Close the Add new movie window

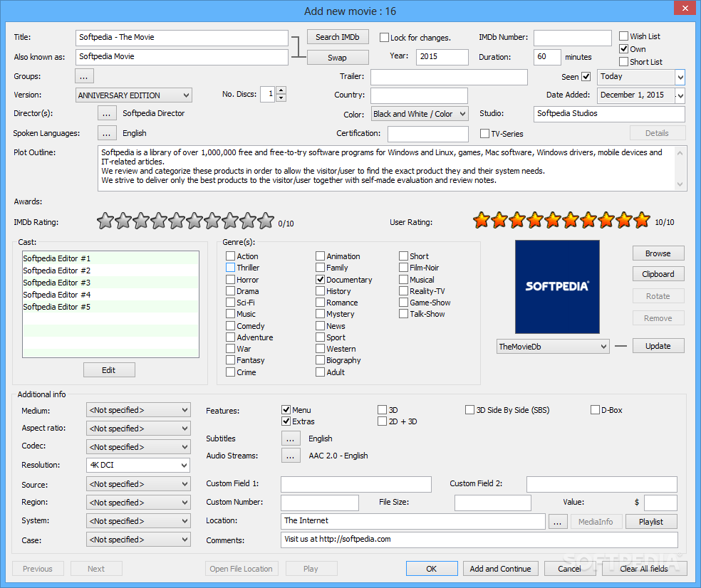tap(685, 8)
